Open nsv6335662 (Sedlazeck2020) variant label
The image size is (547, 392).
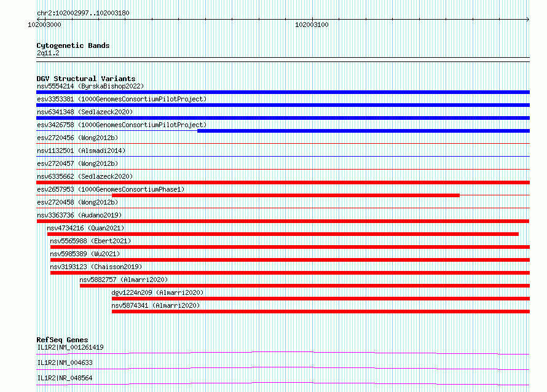click(85, 176)
